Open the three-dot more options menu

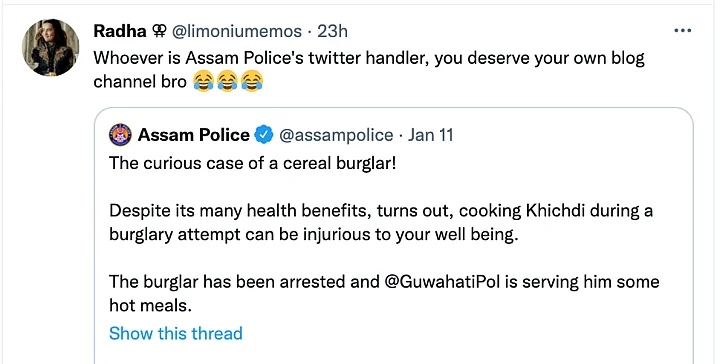coord(682,31)
